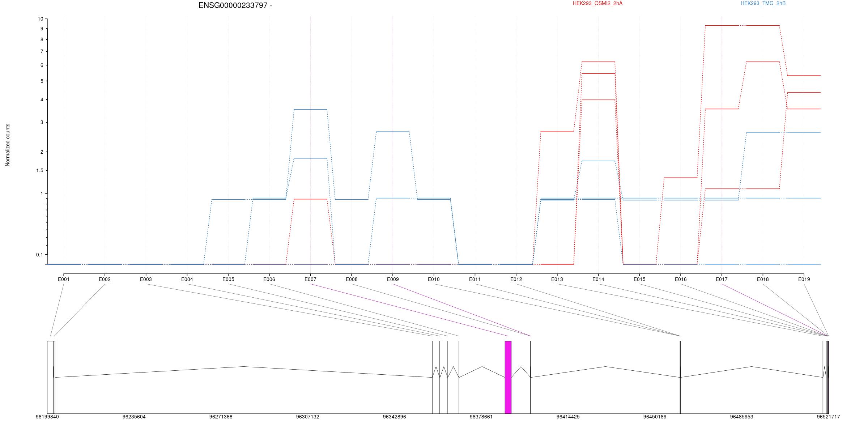This screenshot has height=434, width=868.
Task: Click exon label E015
Action: [x=639, y=279]
